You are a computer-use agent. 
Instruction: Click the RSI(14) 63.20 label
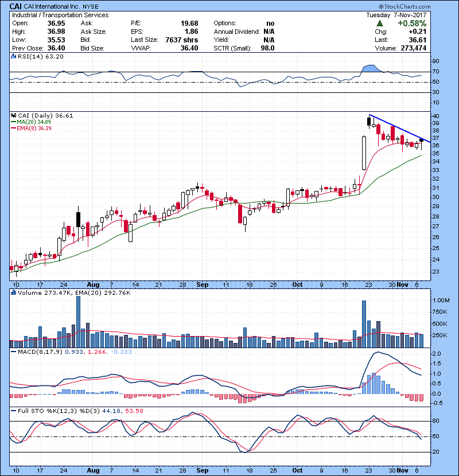coord(40,56)
